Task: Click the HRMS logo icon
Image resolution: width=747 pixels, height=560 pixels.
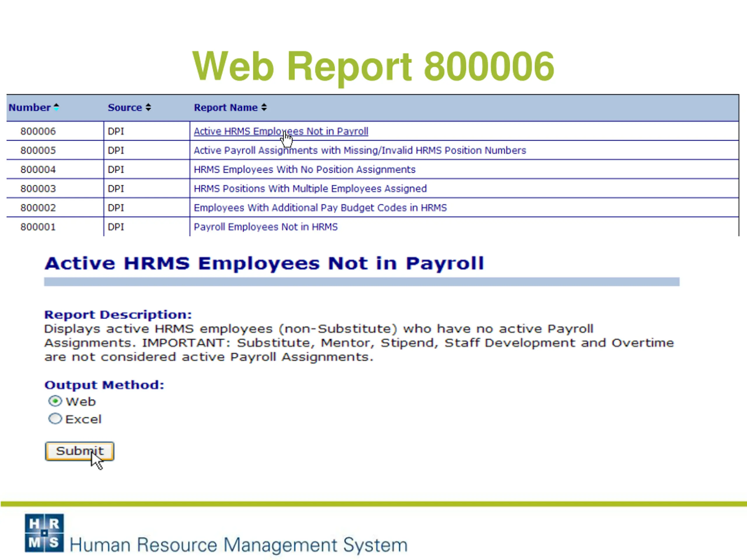Action: (44, 533)
